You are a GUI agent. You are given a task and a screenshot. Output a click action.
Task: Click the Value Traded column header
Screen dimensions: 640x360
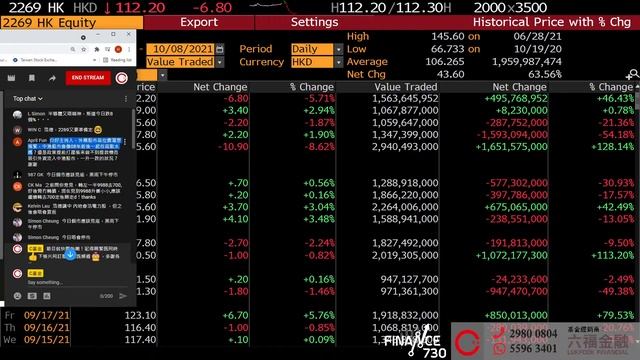(x=406, y=87)
